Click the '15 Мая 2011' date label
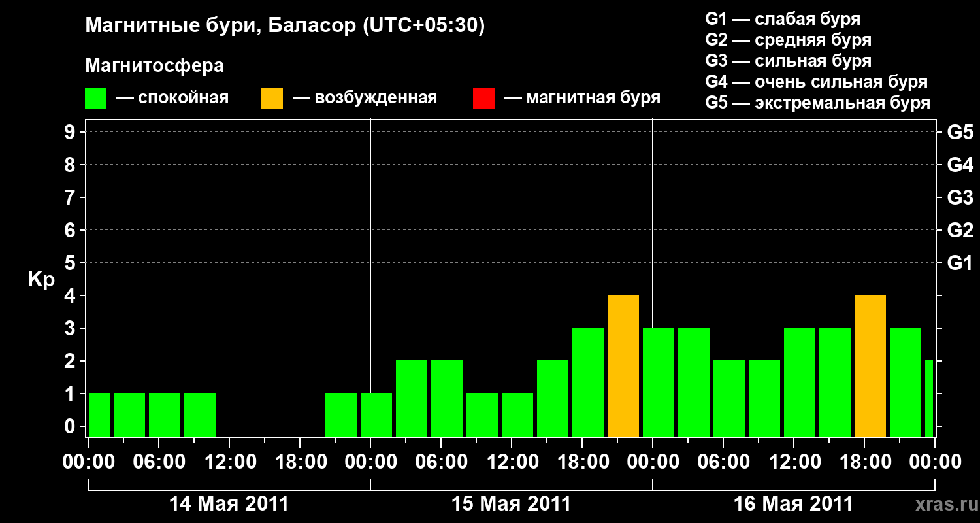The image size is (980, 523). (x=512, y=504)
